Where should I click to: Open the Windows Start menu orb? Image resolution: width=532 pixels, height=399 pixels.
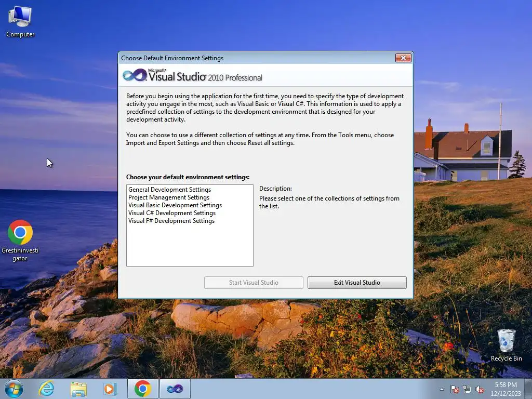pos(14,389)
